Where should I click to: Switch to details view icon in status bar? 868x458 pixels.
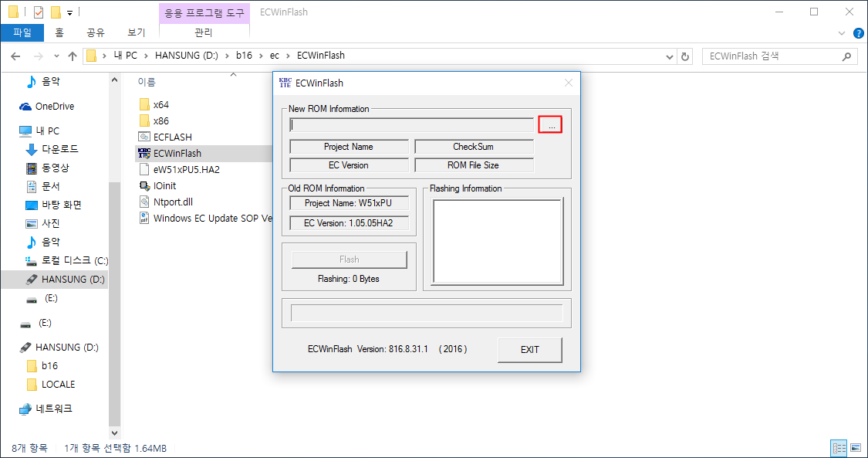838,448
